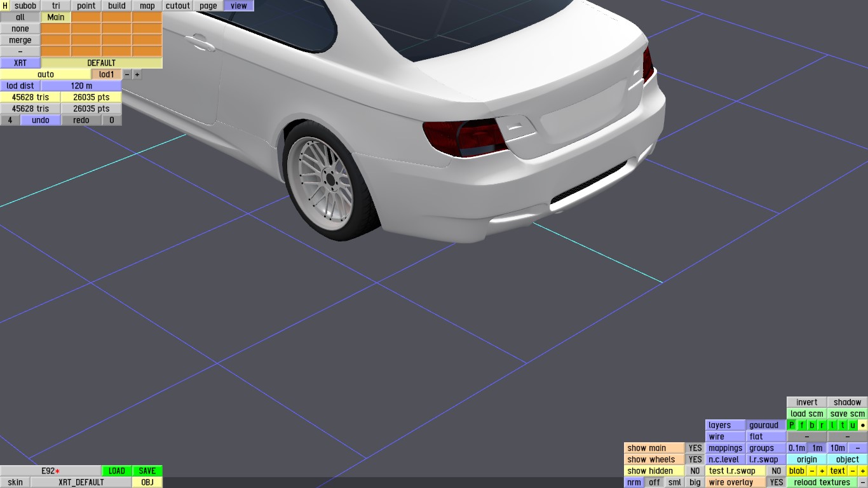Image resolution: width=868 pixels, height=488 pixels.
Task: Toggle the shadow option
Action: (848, 402)
